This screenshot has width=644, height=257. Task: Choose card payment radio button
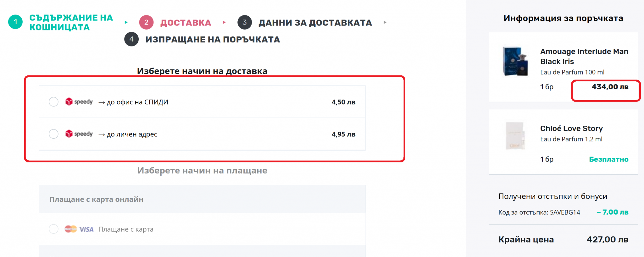coord(54,229)
